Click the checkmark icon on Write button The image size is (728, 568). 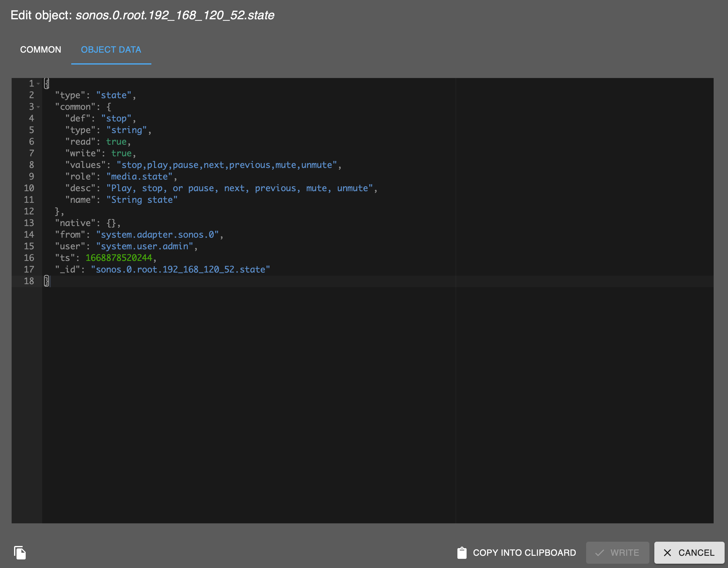[x=599, y=553]
